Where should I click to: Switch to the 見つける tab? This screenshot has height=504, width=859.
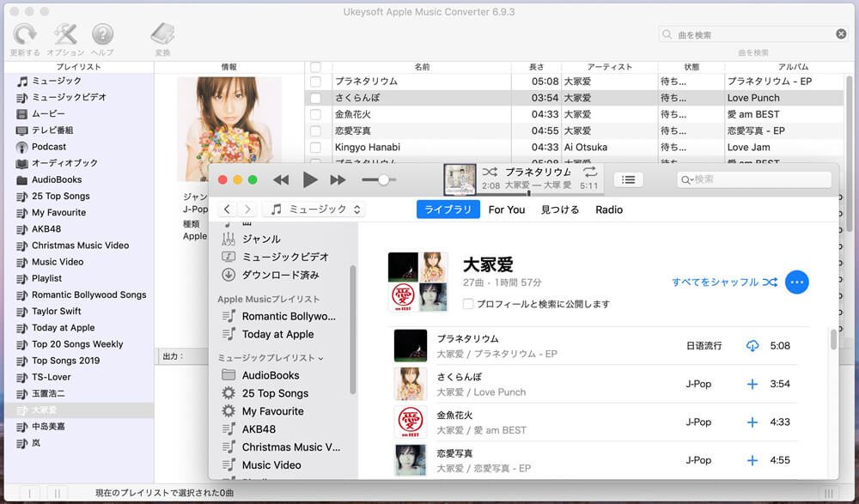560,209
